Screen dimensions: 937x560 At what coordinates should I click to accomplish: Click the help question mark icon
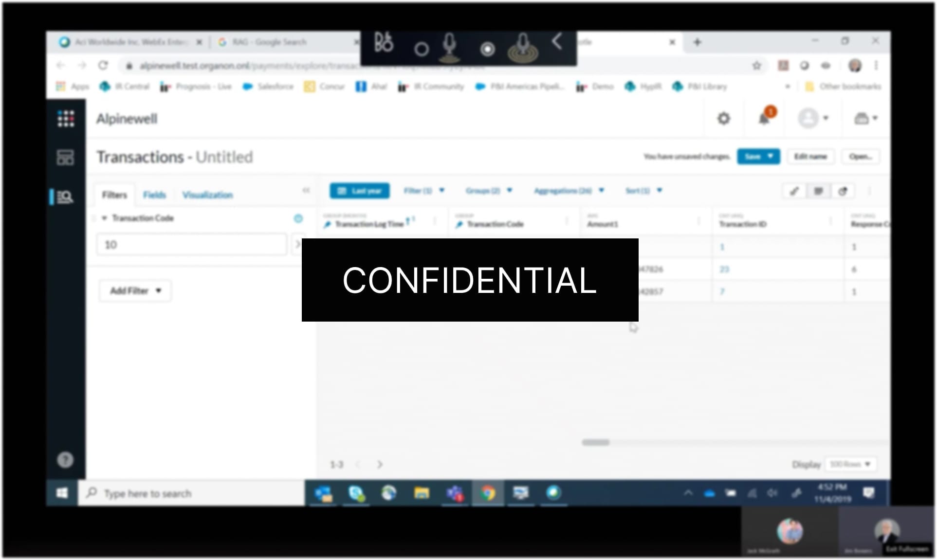pos(65,459)
